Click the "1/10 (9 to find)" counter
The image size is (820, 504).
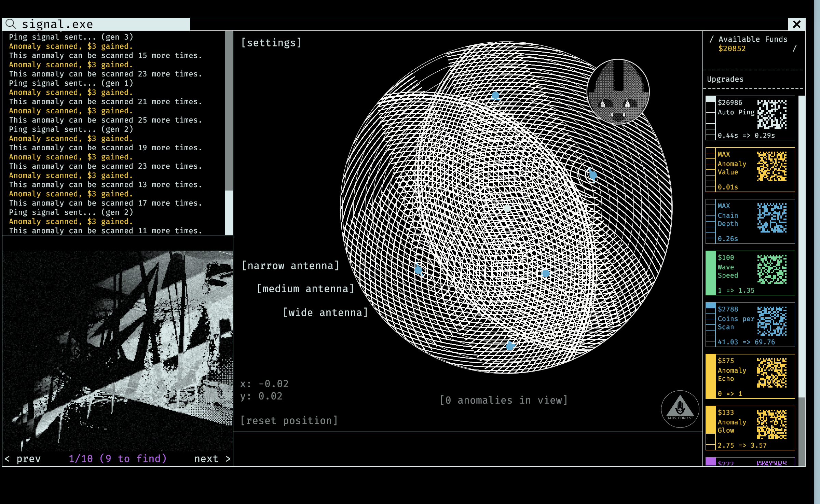(118, 459)
